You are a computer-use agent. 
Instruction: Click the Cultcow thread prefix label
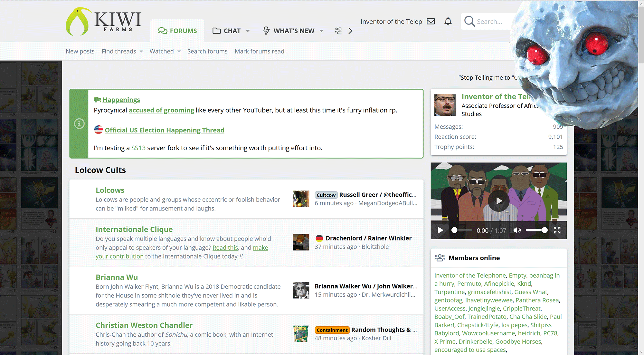coord(326,195)
